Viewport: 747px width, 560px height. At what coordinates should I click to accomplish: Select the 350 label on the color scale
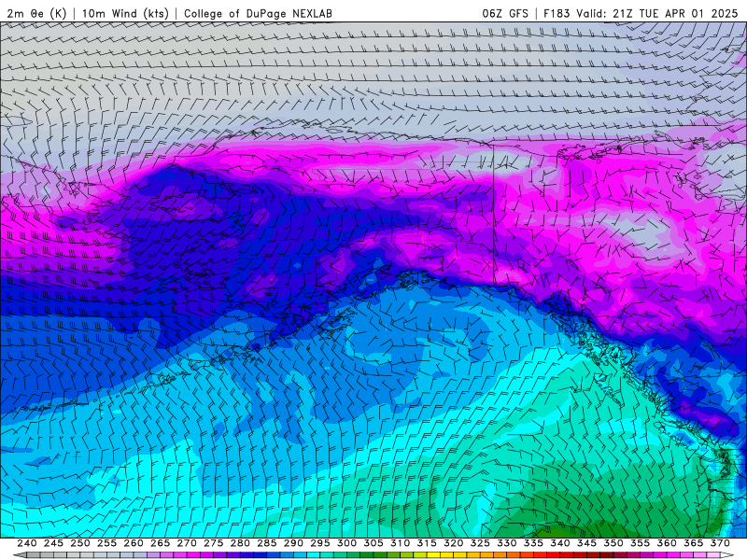pos(613,543)
